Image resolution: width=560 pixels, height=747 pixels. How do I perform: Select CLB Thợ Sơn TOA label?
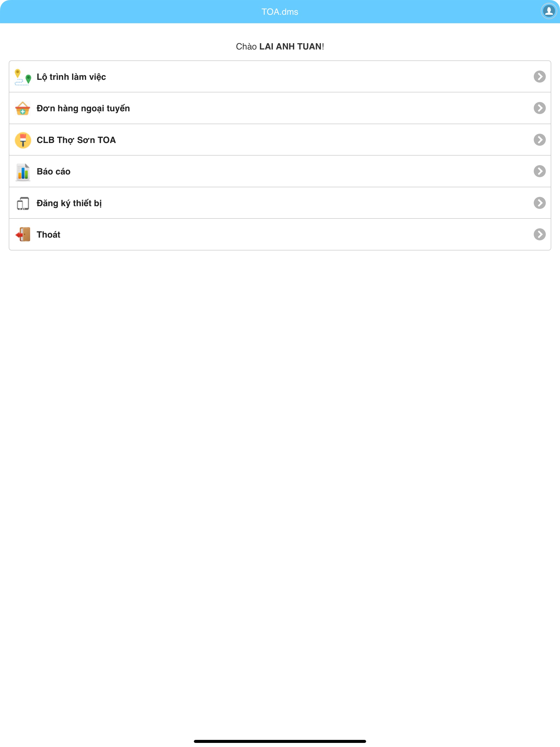[x=76, y=140]
